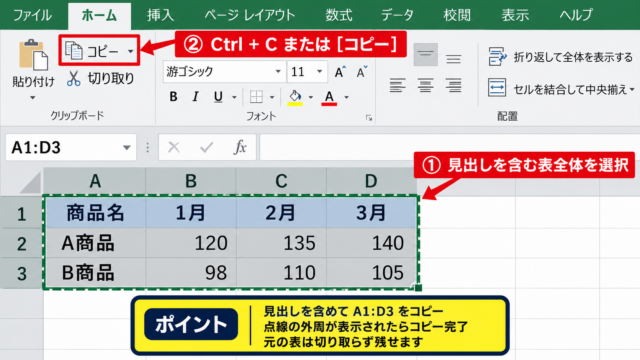Toggle Italic formatting
Screen dimensions: 640x360
coord(196,97)
